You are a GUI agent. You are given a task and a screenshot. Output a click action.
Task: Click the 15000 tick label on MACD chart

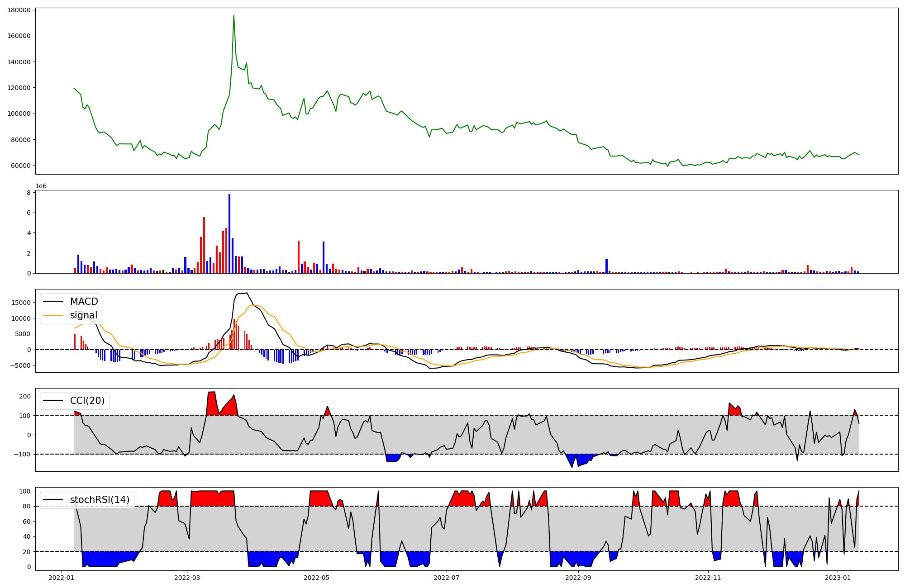pyautogui.click(x=21, y=303)
